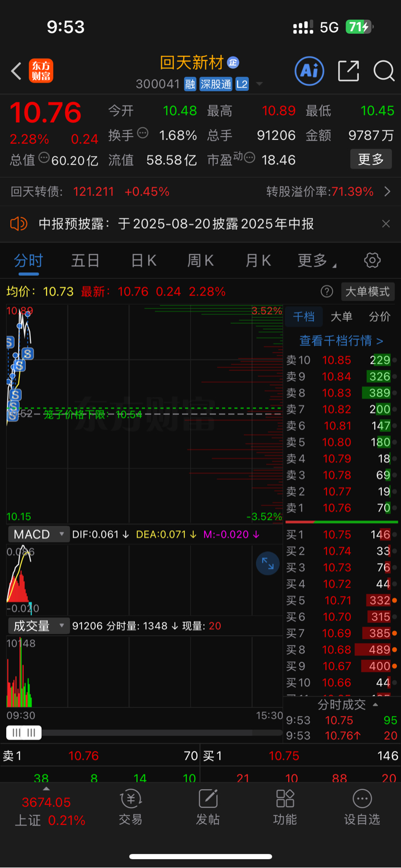Expand the 上证 index bar
This screenshot has width=401, height=868.
[46, 789]
